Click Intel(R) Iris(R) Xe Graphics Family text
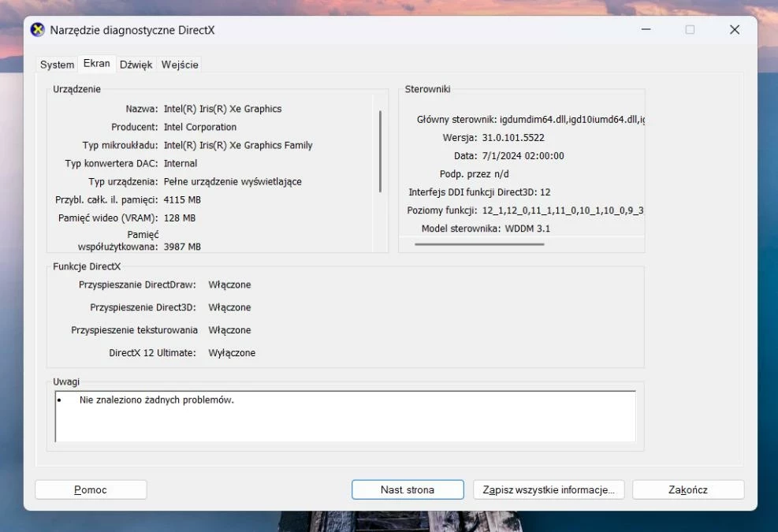 point(238,145)
